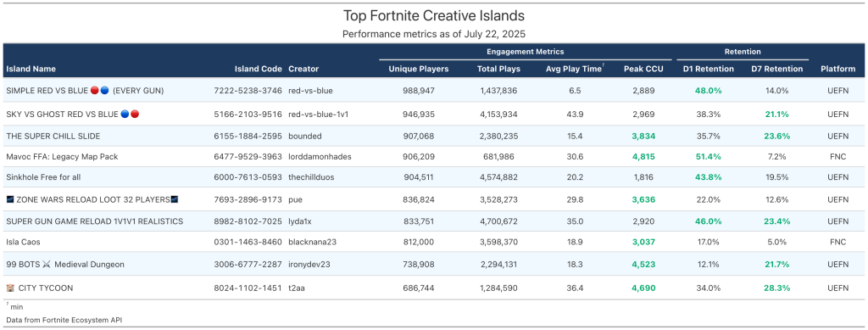Click the Peak CCU column header
This screenshot has height=330, width=868.
[643, 70]
